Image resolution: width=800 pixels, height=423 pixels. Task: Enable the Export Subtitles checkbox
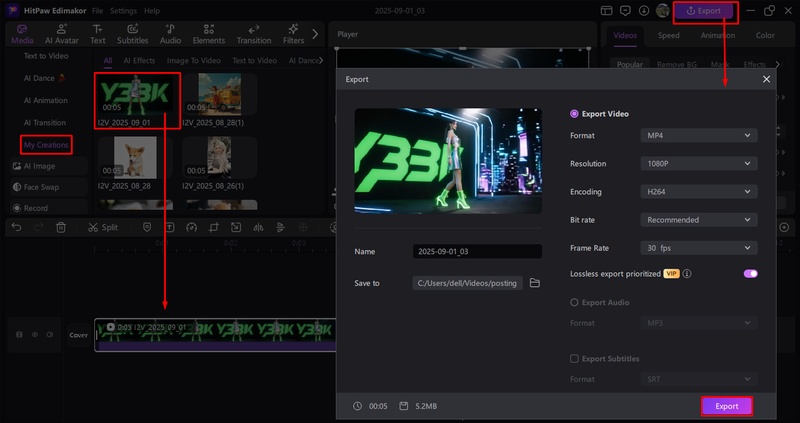[x=574, y=359]
